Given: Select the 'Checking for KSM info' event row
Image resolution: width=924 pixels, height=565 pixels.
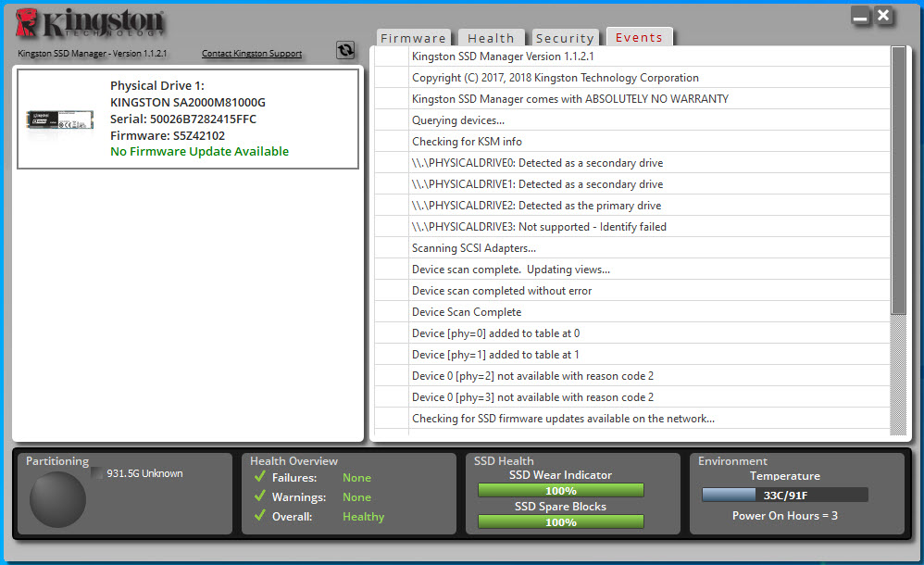Looking at the screenshot, I should click(632, 142).
